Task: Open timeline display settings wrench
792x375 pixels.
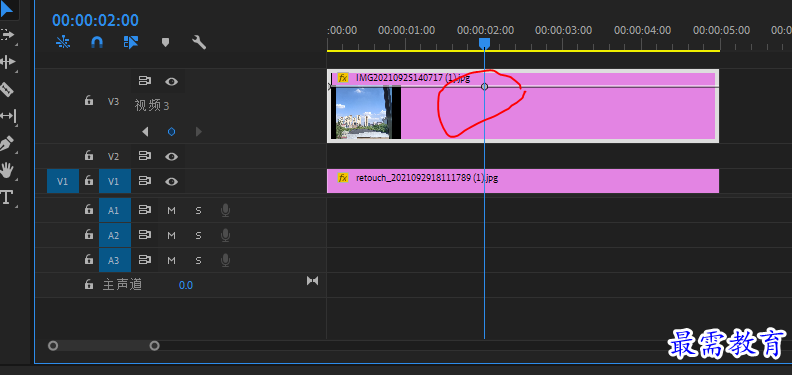Action: [x=199, y=42]
